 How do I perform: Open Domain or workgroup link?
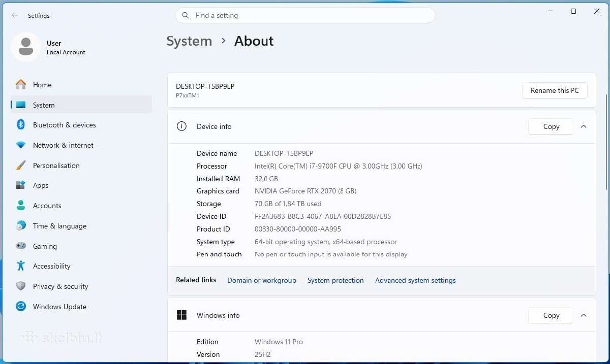point(262,280)
